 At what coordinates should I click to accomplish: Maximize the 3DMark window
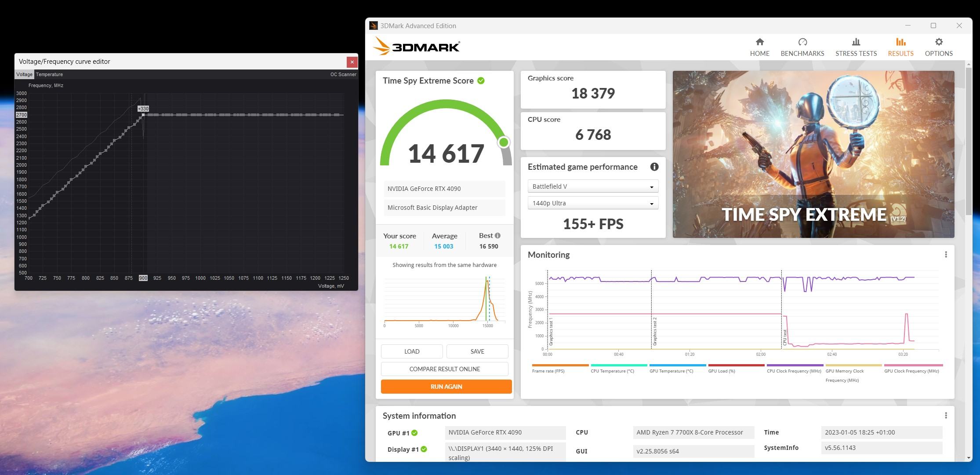(x=933, y=26)
